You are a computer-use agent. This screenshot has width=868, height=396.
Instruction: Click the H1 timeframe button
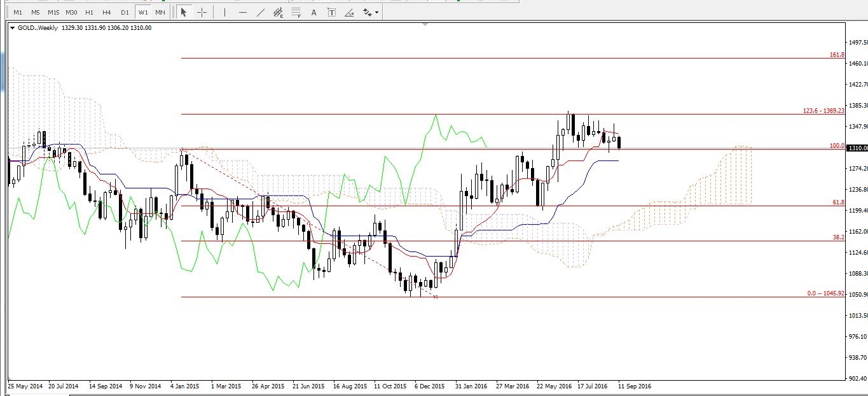[89, 12]
